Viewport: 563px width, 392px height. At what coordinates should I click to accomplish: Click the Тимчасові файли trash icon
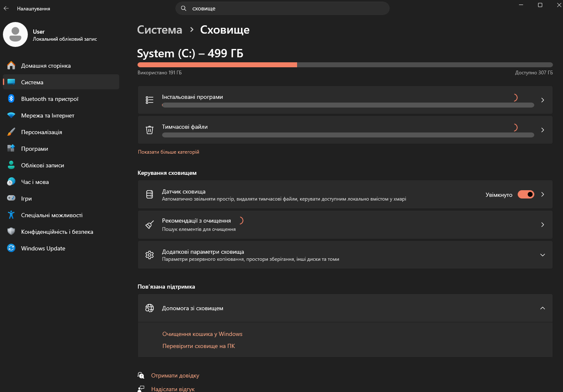[x=150, y=130]
